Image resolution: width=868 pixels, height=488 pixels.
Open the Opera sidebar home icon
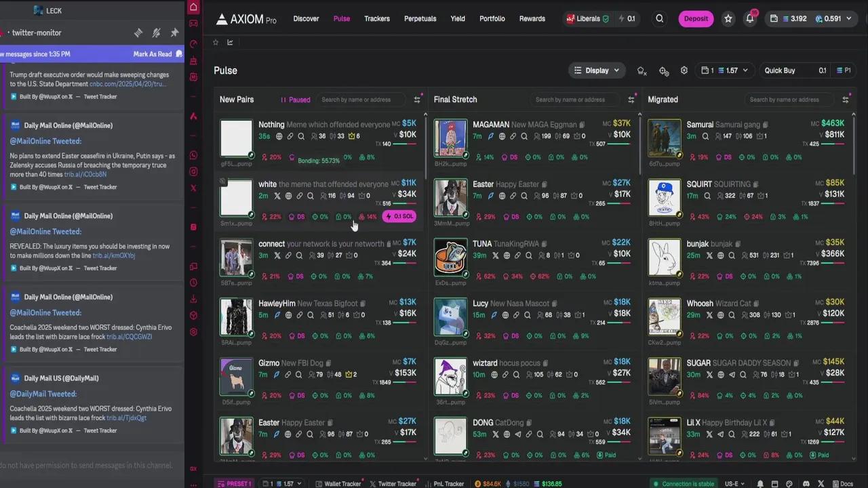click(193, 7)
